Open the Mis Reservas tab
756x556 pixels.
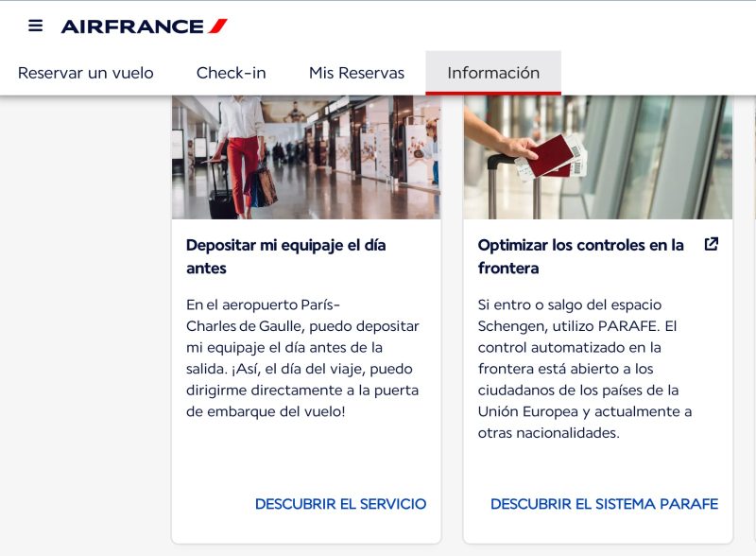pos(357,73)
